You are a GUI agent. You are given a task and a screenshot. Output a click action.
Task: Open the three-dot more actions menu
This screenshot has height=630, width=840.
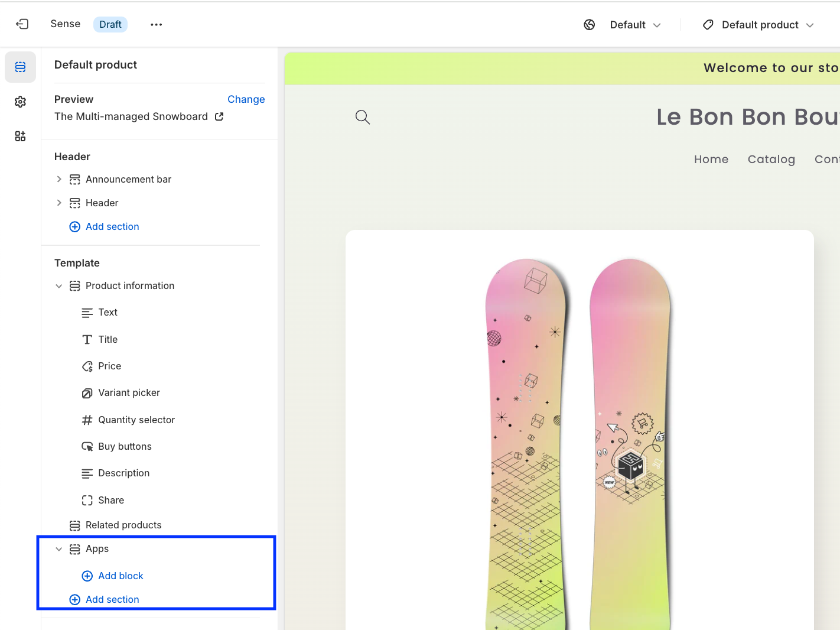coord(156,24)
